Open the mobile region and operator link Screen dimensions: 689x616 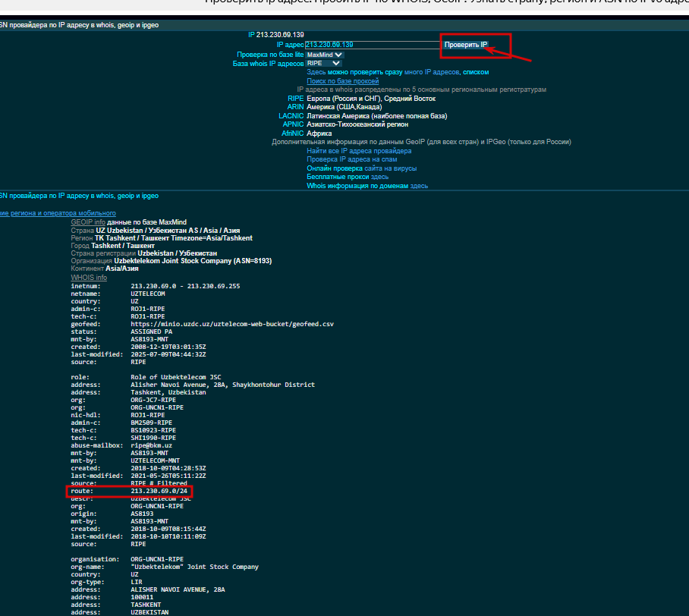(x=58, y=213)
